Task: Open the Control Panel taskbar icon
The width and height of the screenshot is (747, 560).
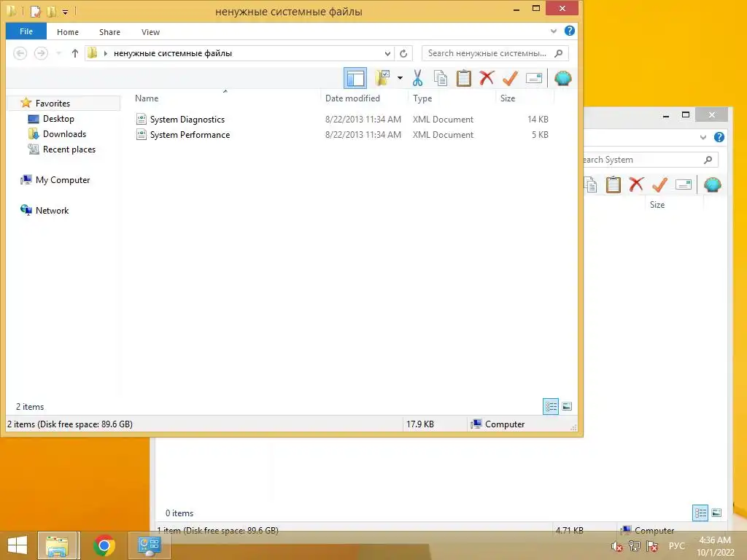Action: pos(149,545)
